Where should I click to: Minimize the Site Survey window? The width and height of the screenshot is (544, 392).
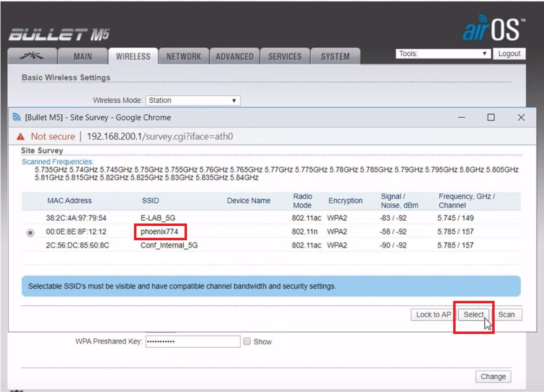tap(461, 117)
